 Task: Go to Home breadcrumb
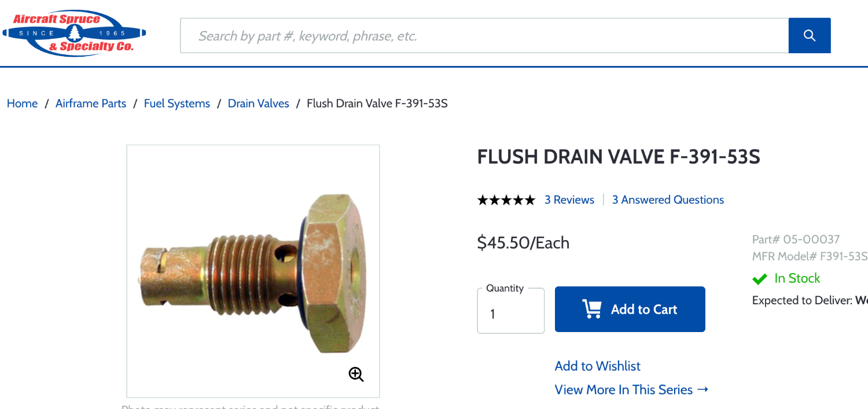[22, 104]
